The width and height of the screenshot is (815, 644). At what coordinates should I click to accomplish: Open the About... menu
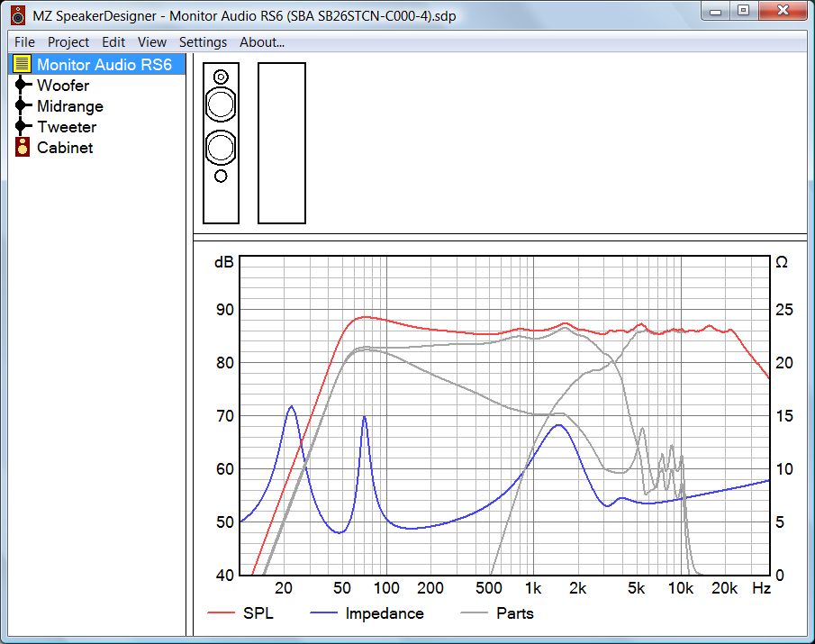point(261,42)
